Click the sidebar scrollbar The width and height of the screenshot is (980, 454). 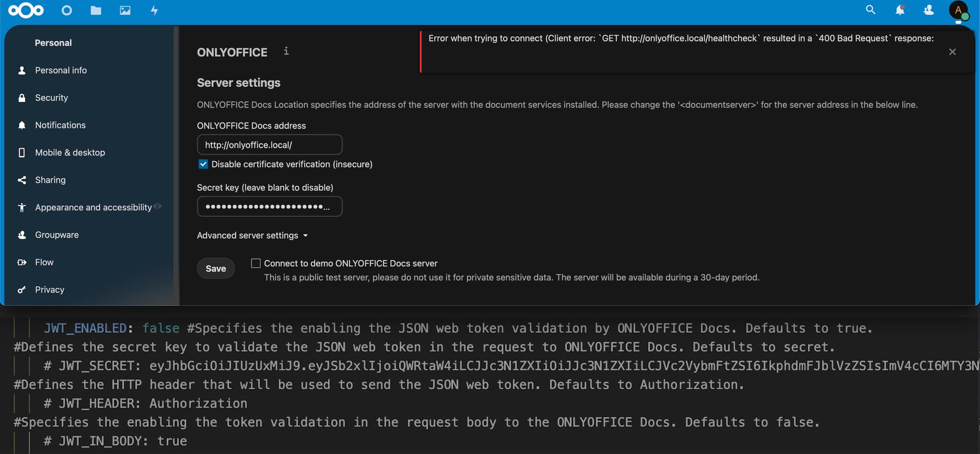coord(176,166)
